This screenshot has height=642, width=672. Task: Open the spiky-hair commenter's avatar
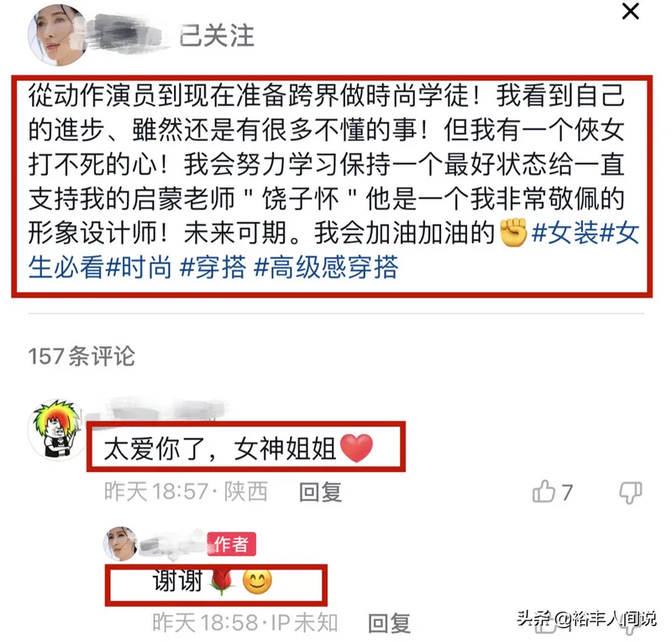57,429
